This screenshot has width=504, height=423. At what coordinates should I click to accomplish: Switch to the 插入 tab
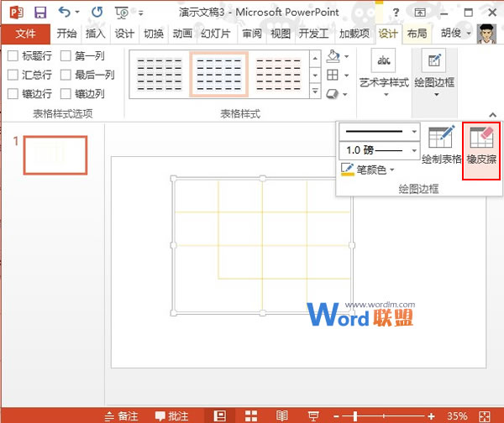[x=95, y=34]
